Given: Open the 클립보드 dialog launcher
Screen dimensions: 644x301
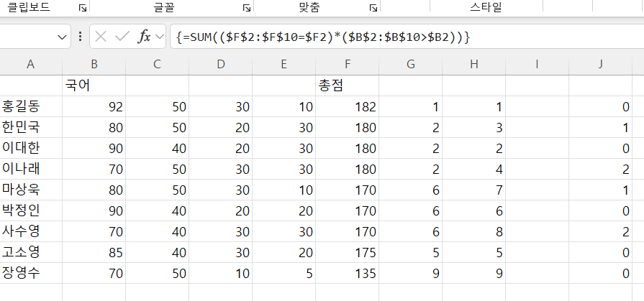Looking at the screenshot, I should [82, 8].
